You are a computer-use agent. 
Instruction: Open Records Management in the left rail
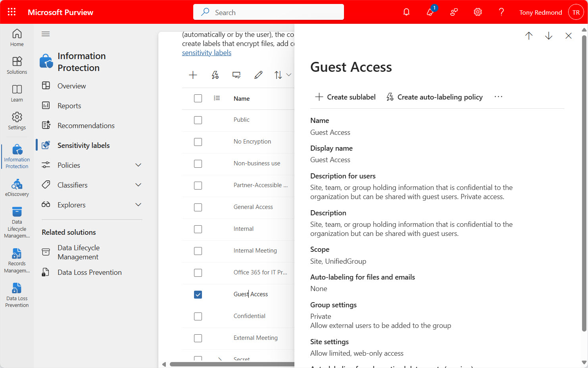(x=17, y=260)
